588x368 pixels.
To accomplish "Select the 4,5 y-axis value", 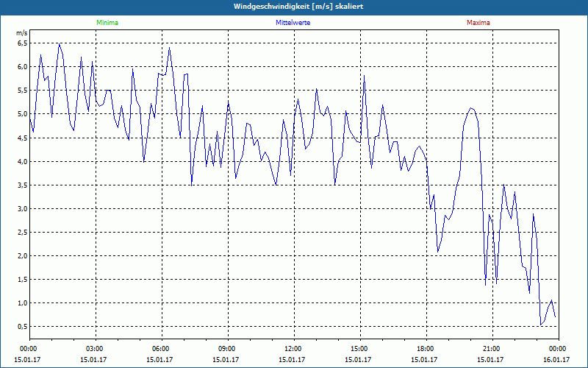I will point(23,138).
